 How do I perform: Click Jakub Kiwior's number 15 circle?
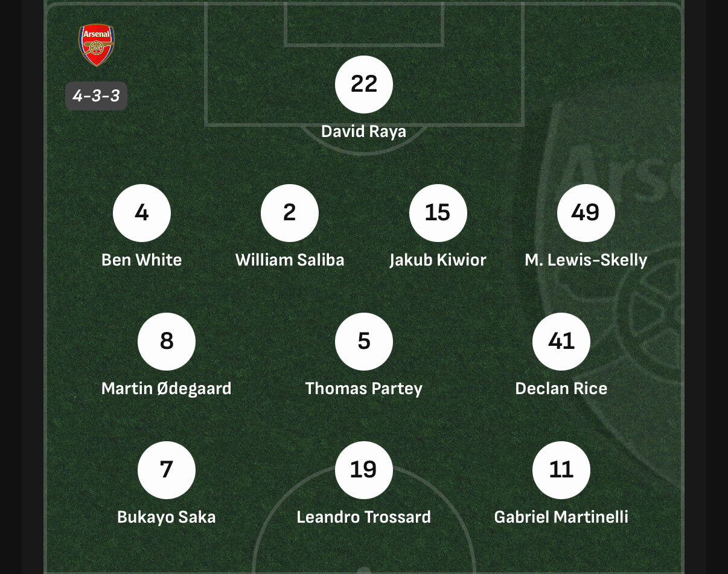tap(438, 213)
